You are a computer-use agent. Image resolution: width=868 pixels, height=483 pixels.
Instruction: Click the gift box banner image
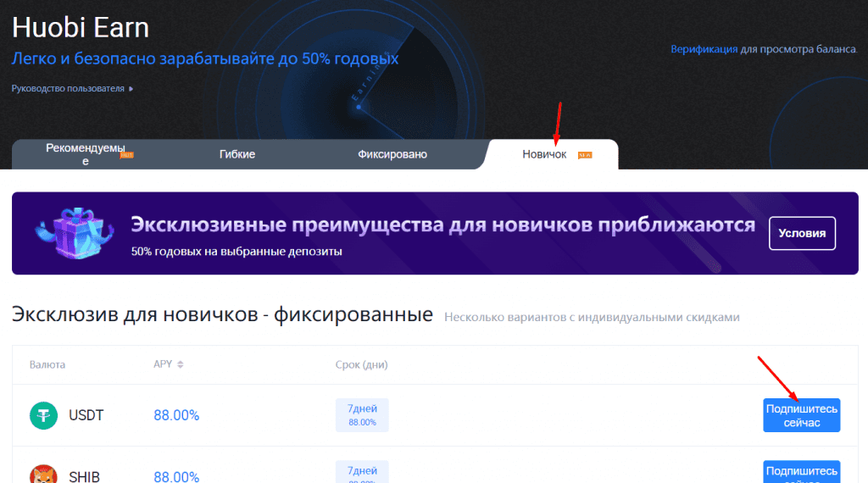point(75,233)
